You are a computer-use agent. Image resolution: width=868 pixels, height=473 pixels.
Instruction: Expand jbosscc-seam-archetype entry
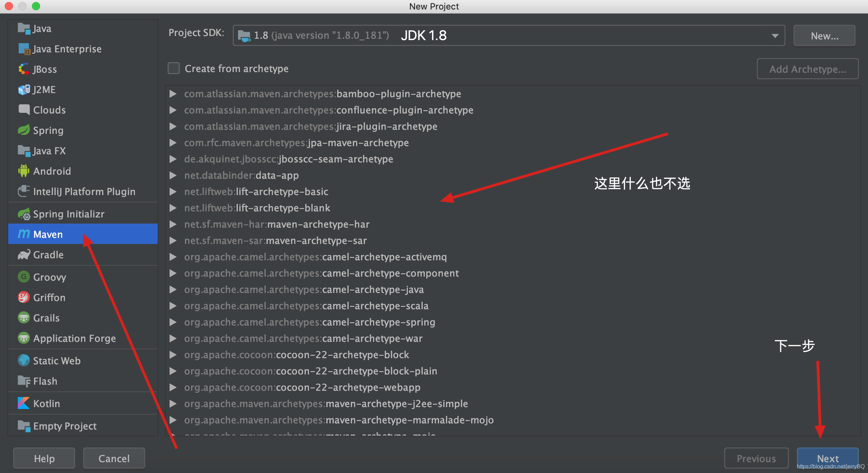pos(173,159)
